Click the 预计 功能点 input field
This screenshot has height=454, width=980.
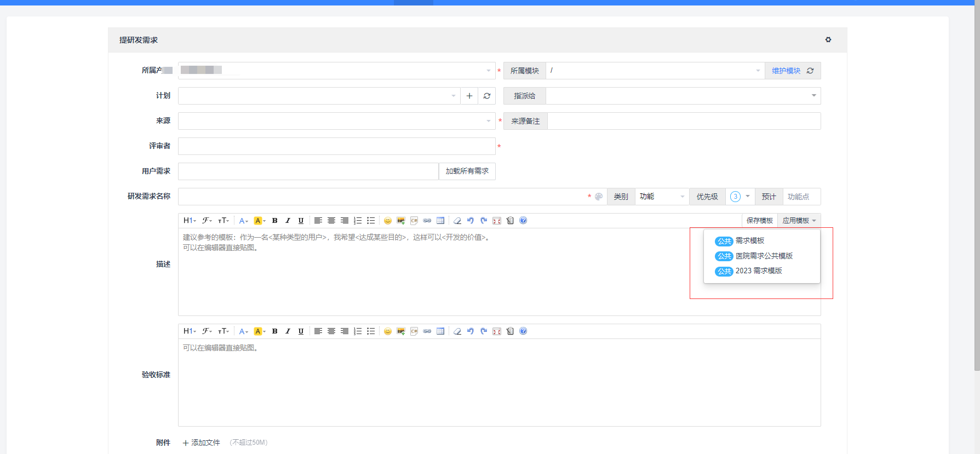pos(801,197)
